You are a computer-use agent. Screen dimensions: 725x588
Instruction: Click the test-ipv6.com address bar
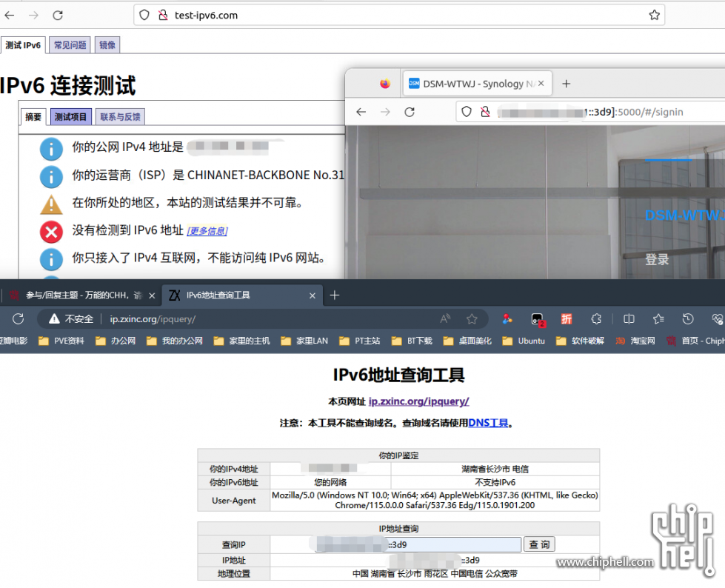(x=399, y=16)
